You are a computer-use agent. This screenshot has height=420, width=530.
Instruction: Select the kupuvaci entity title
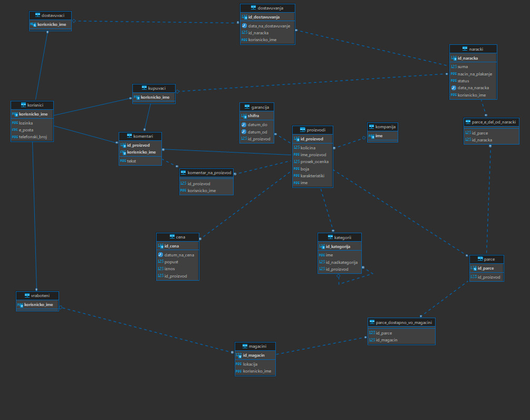pyautogui.click(x=157, y=88)
